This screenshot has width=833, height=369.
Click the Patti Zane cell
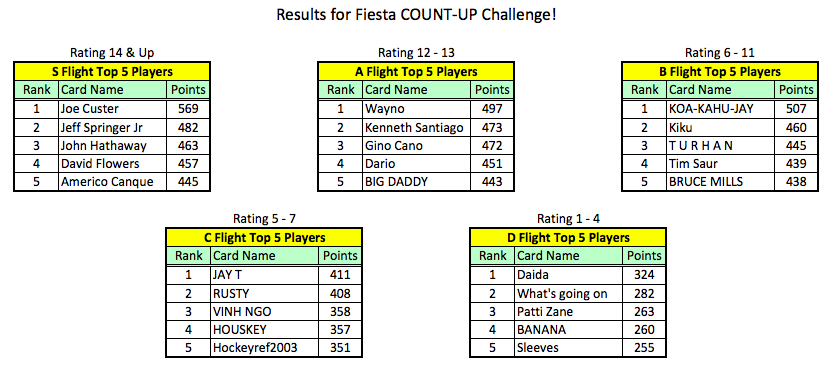[x=568, y=312]
